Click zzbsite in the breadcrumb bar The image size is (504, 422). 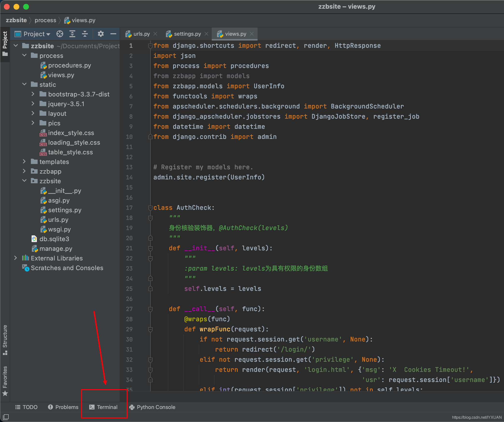pyautogui.click(x=16, y=20)
